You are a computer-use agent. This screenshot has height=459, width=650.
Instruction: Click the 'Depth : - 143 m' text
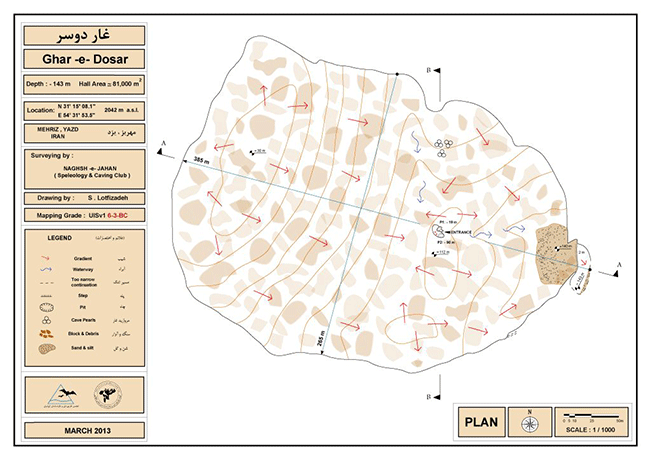[48, 84]
